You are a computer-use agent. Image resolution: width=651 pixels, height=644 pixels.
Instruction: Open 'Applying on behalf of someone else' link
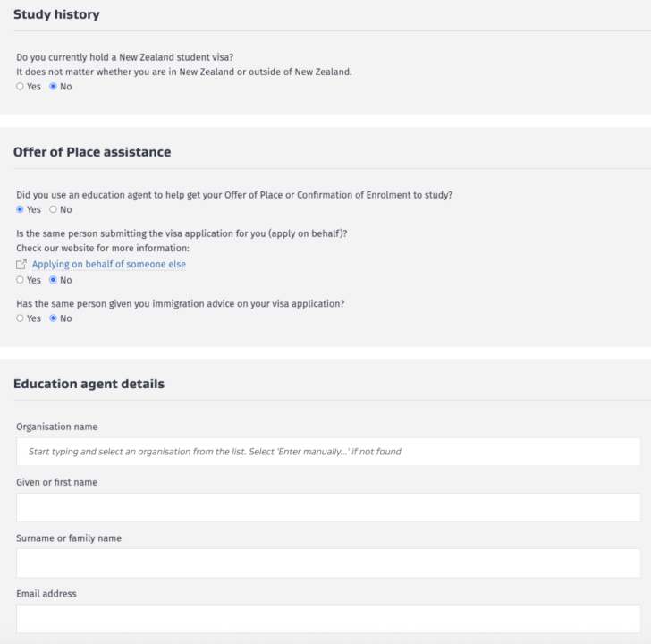pos(108,265)
